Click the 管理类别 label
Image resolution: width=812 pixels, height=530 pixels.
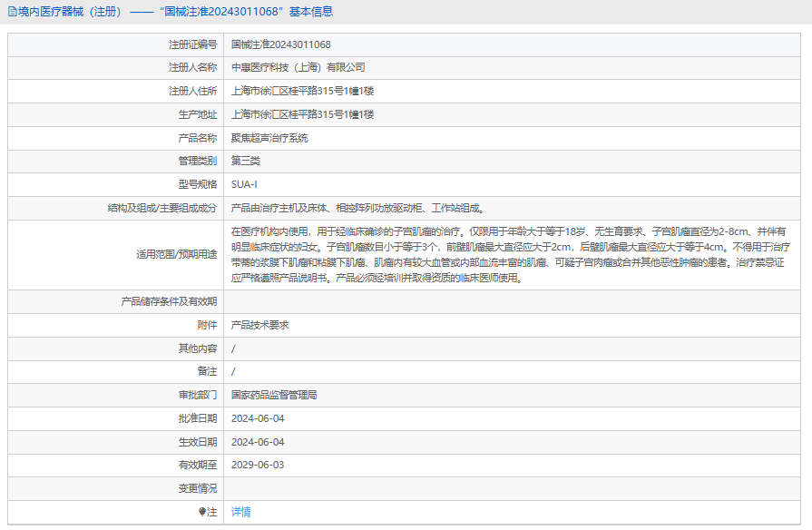197,161
